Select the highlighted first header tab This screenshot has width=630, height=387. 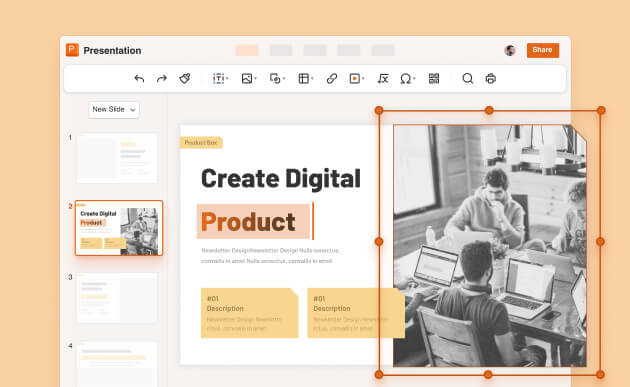pos(247,50)
